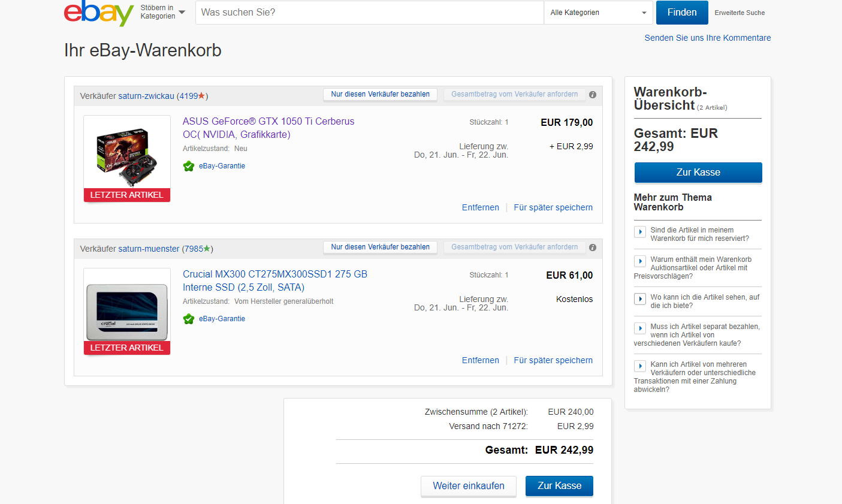
Task: Click 'Versand nach 71272:' text
Action: click(x=488, y=426)
